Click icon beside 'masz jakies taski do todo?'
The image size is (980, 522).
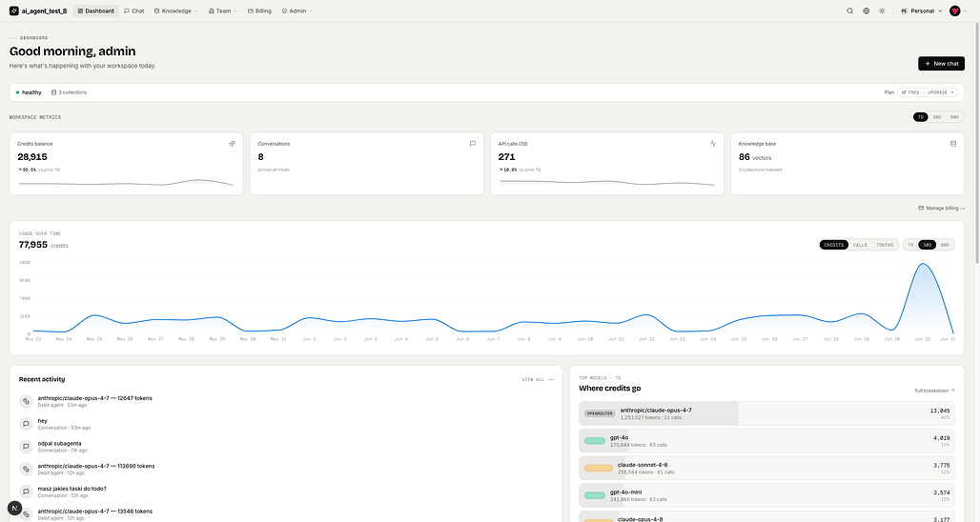tap(26, 492)
